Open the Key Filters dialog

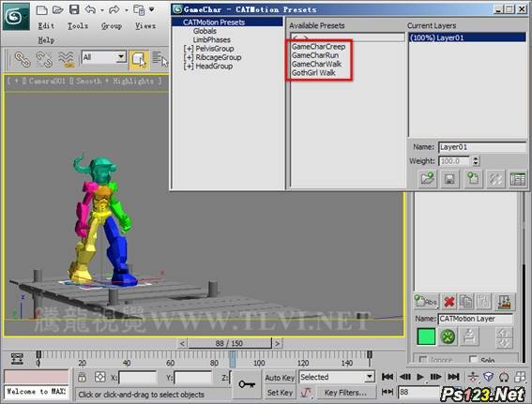345,393
